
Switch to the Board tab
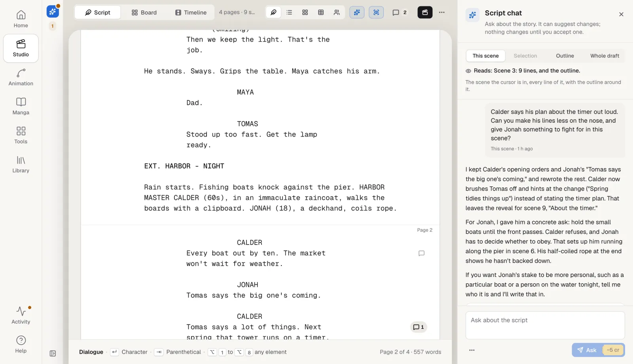click(144, 12)
